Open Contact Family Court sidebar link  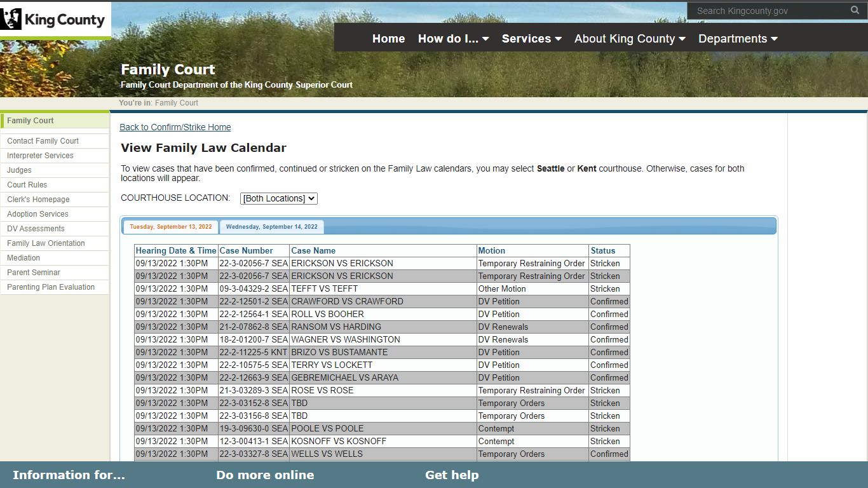[43, 141]
